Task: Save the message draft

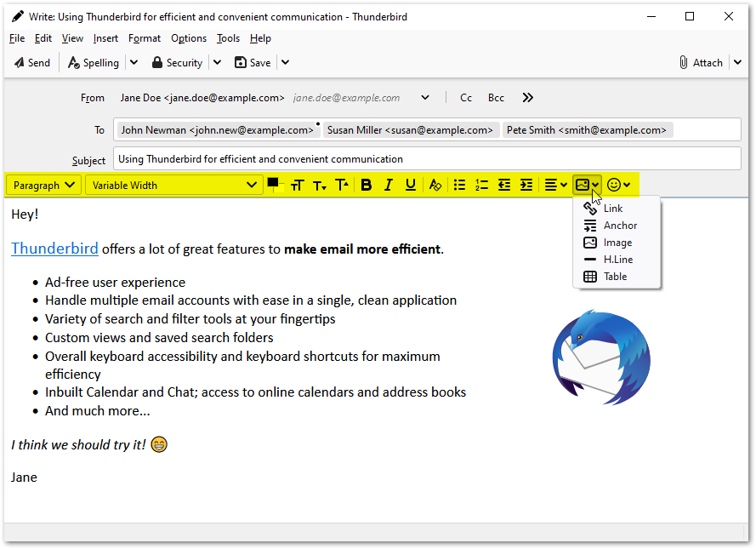Action: [253, 63]
